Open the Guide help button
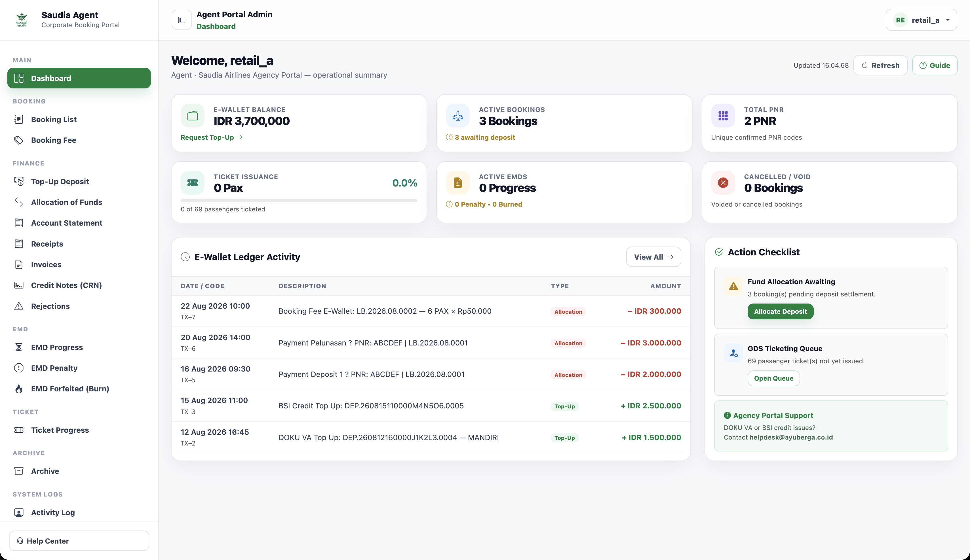This screenshot has height=560, width=970. pos(935,65)
